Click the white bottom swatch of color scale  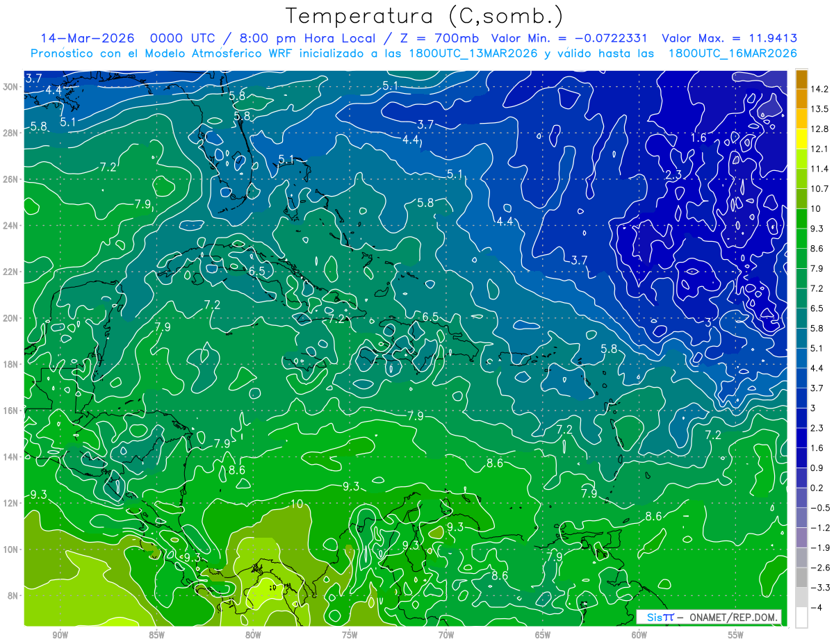[801, 618]
